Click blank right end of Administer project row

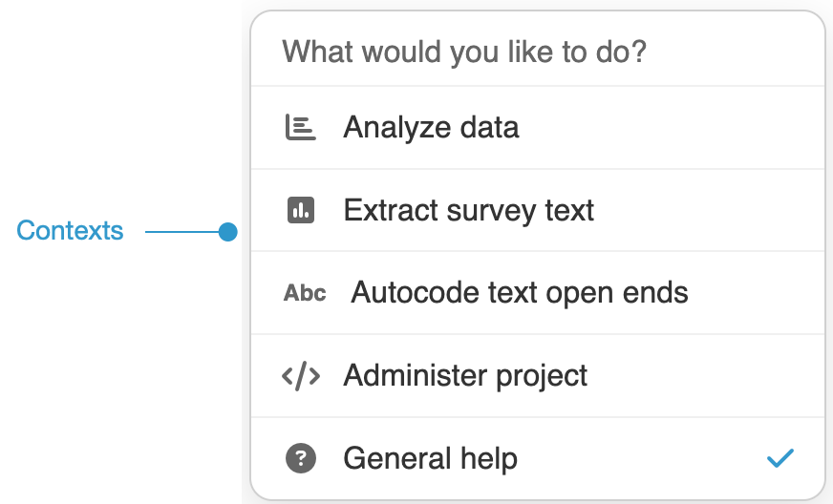[x=726, y=376]
